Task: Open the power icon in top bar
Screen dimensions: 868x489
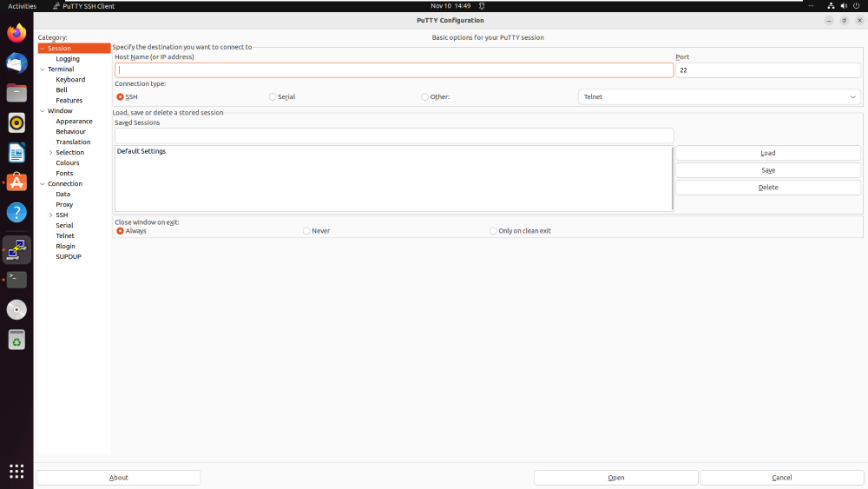Action: (x=857, y=6)
